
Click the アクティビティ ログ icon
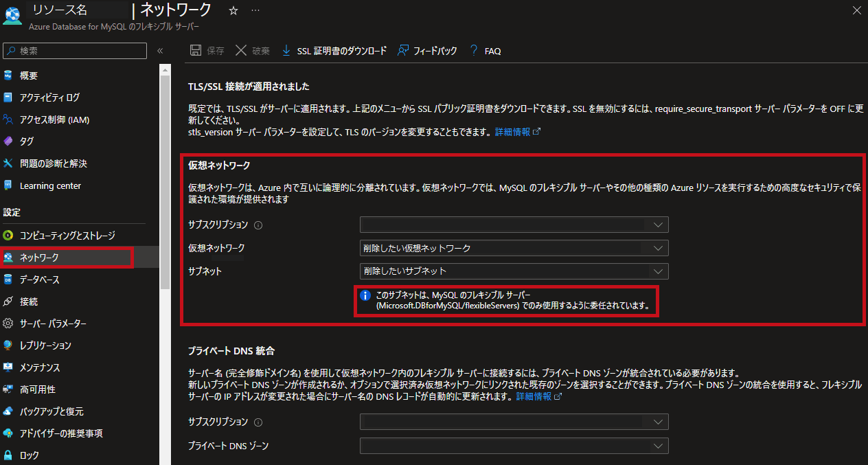(8, 98)
